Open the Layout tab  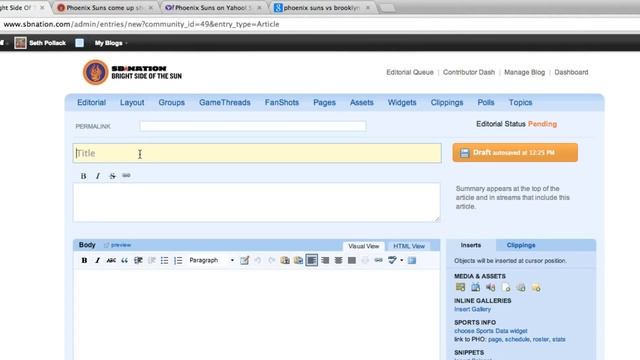pyautogui.click(x=132, y=102)
